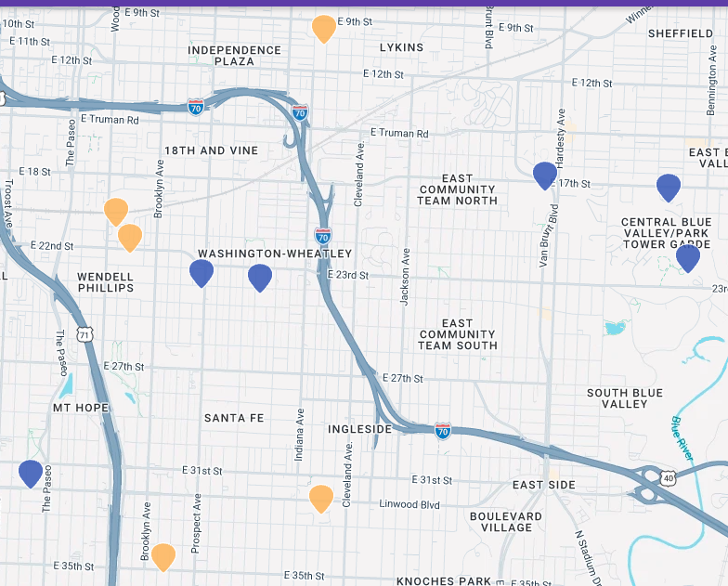728x586 pixels.
Task: Click the WENDELL PHILLIPS label
Action: 106,282
